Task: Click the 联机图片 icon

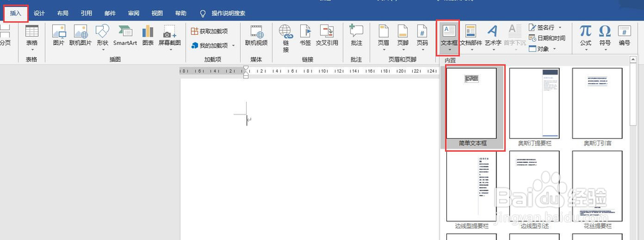Action: [80, 35]
